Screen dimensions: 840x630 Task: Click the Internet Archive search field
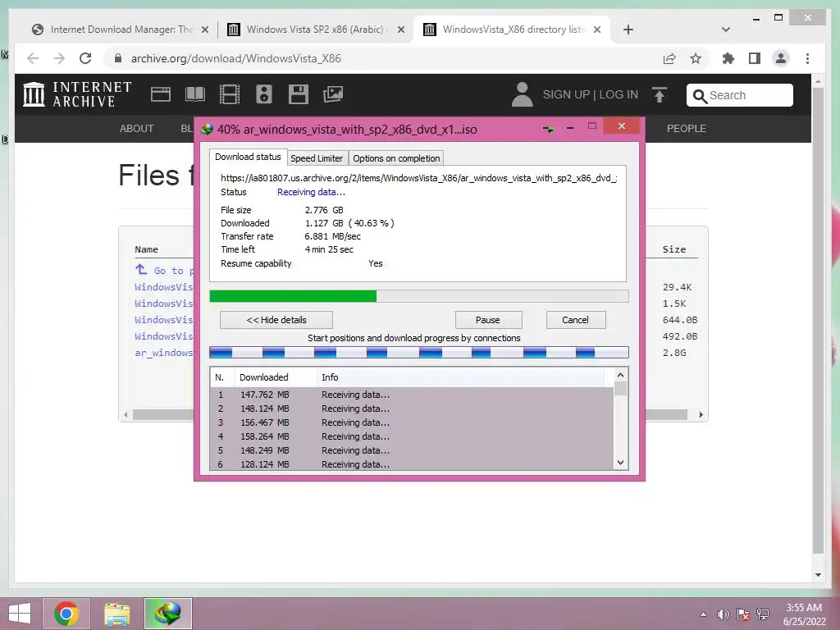[740, 95]
